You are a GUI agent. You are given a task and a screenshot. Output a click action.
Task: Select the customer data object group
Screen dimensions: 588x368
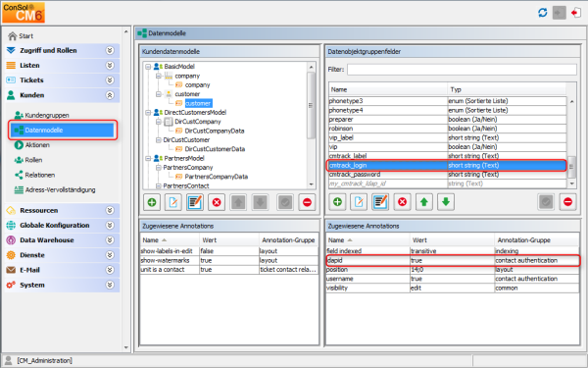pyautogui.click(x=198, y=103)
